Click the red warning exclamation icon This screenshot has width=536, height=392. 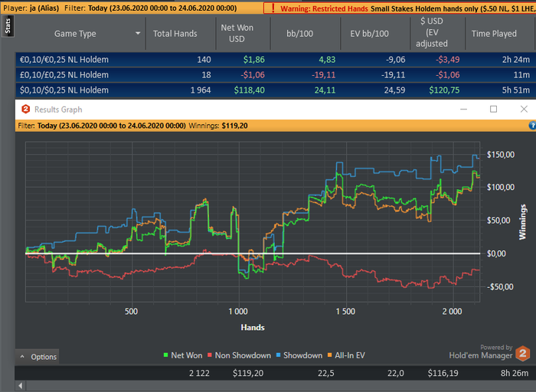coord(273,8)
